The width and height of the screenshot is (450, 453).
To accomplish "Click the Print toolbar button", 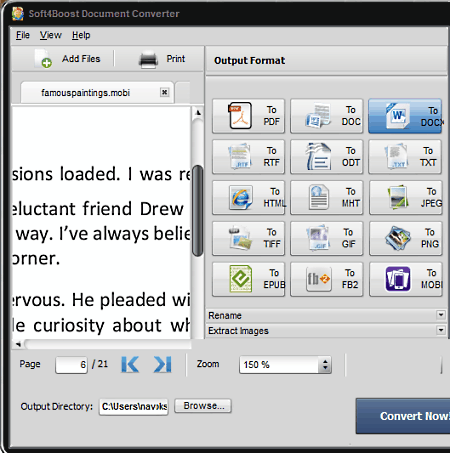I will [162, 59].
